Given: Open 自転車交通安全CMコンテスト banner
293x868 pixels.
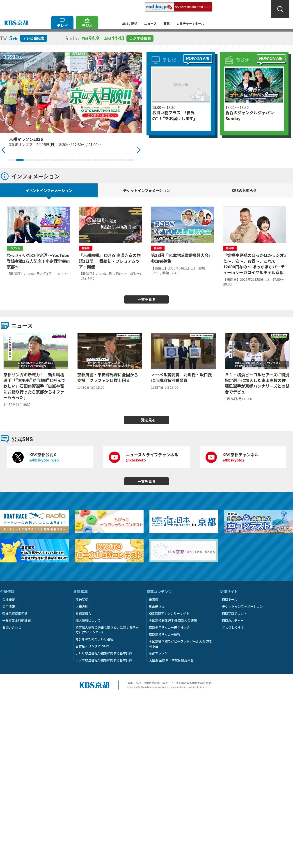Looking at the screenshot, I should click(x=259, y=522).
